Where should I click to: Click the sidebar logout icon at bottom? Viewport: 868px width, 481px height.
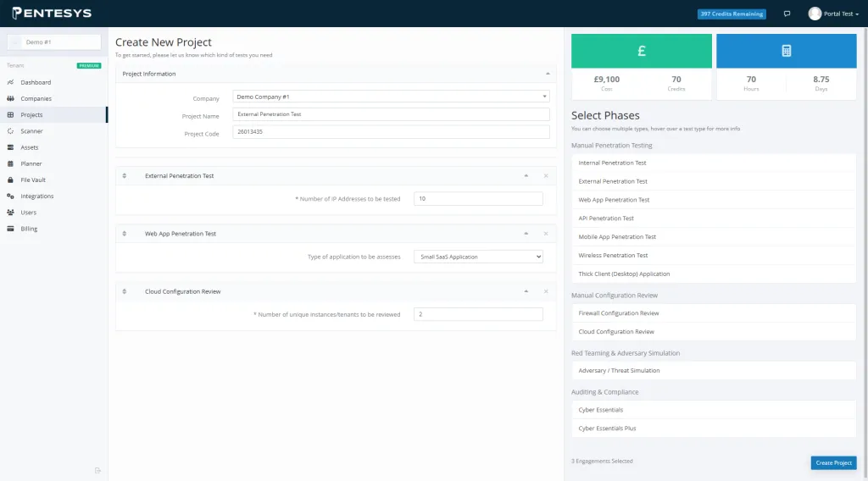pos(97,470)
